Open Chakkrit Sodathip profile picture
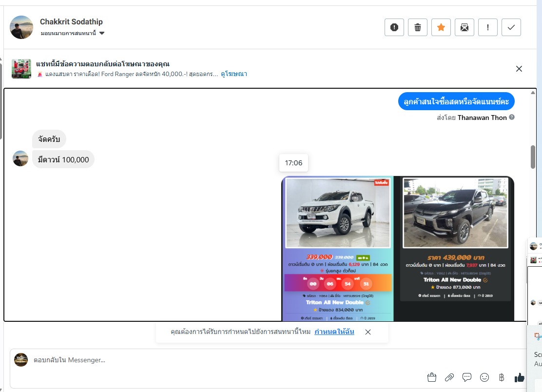Image resolution: width=542 pixels, height=392 pixels. coord(21,27)
